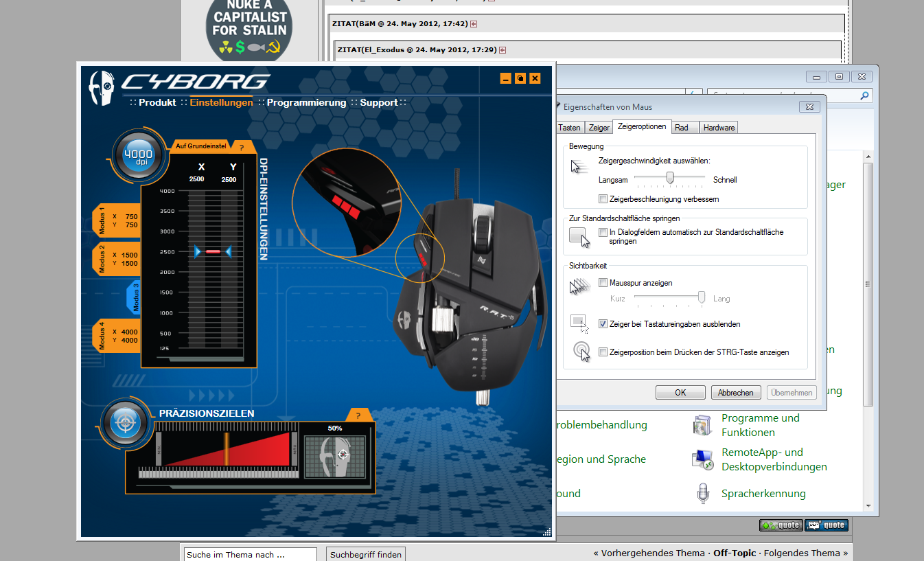Click the Cyborg window restore button
The image size is (924, 561).
pos(520,78)
